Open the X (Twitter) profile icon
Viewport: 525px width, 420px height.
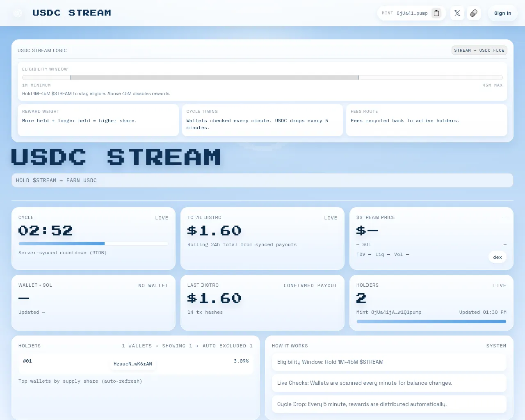[457, 13]
